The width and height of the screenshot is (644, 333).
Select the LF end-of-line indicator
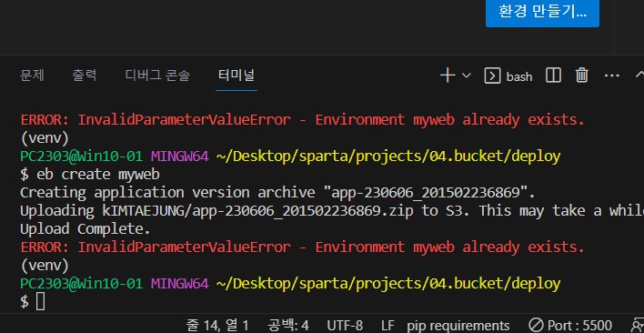[x=387, y=326]
